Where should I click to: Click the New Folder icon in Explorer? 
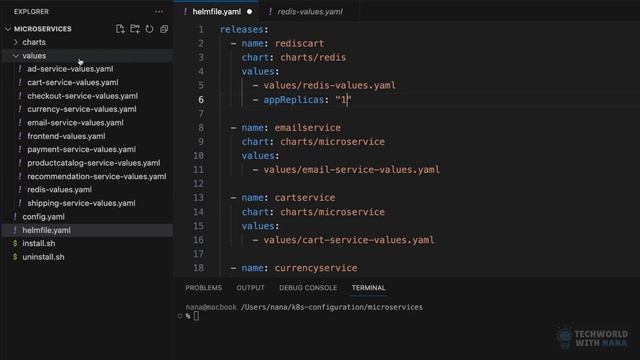[x=135, y=29]
